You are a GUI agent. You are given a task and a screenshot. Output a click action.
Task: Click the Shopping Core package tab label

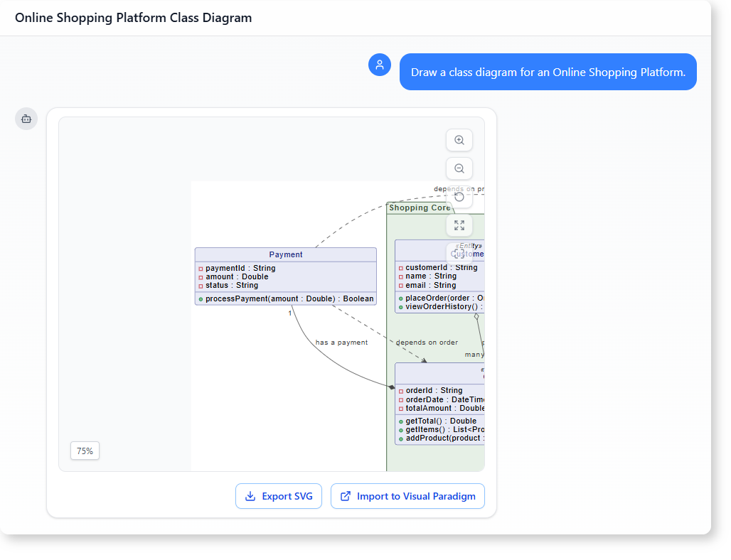(x=420, y=208)
